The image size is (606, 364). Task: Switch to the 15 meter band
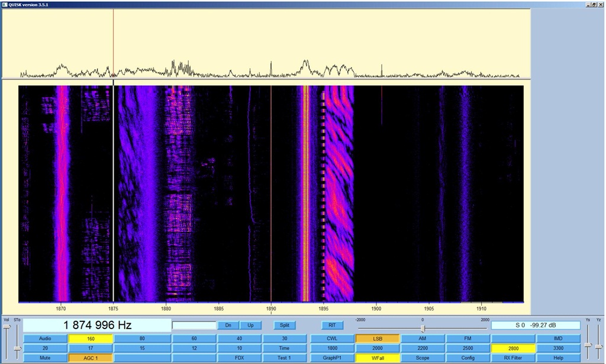[142, 348]
